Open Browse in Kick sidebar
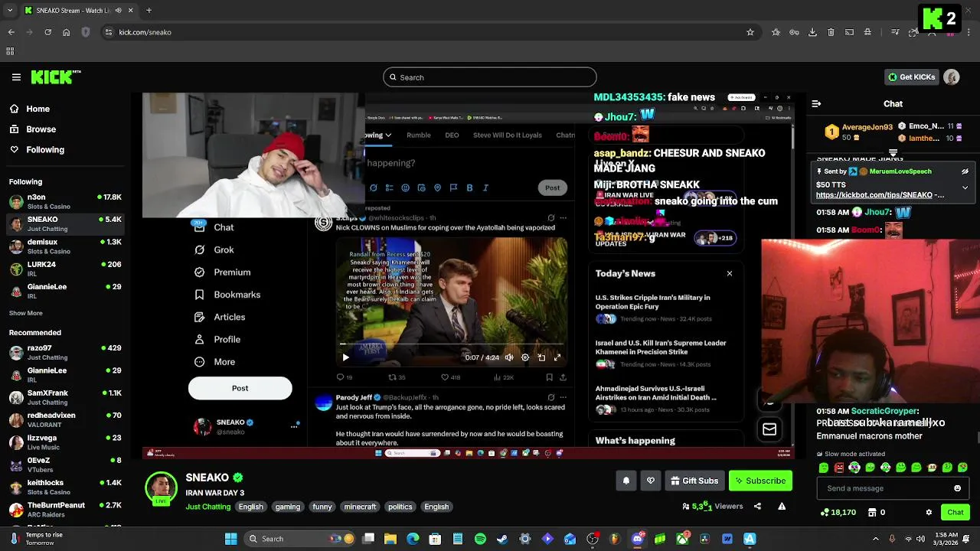980x551 pixels. click(33, 129)
